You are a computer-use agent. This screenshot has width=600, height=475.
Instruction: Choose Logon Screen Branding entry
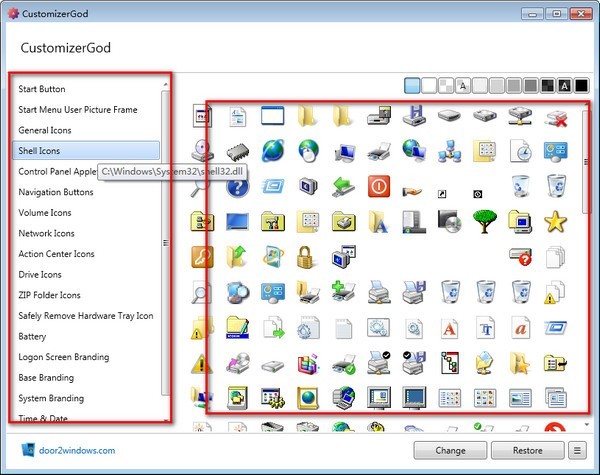(x=64, y=357)
